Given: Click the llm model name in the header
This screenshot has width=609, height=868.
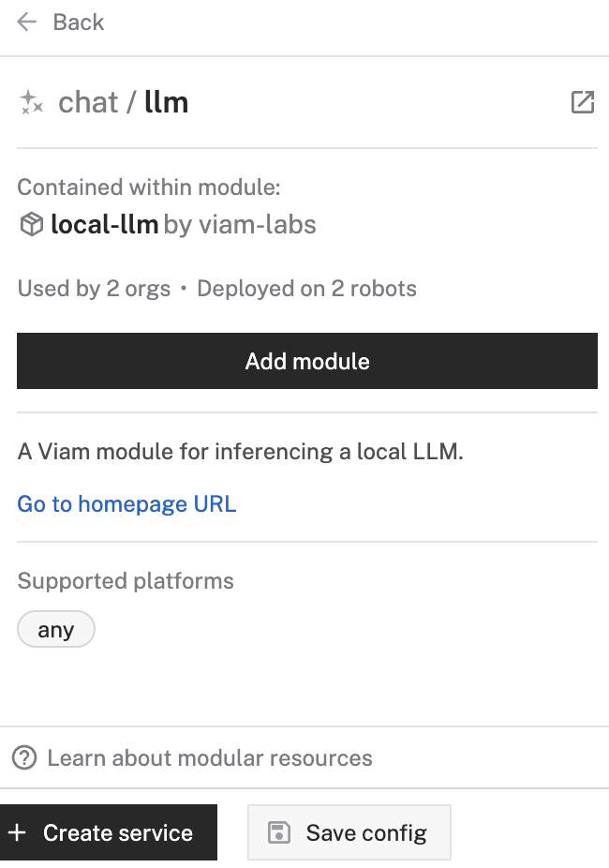Looking at the screenshot, I should tap(166, 102).
